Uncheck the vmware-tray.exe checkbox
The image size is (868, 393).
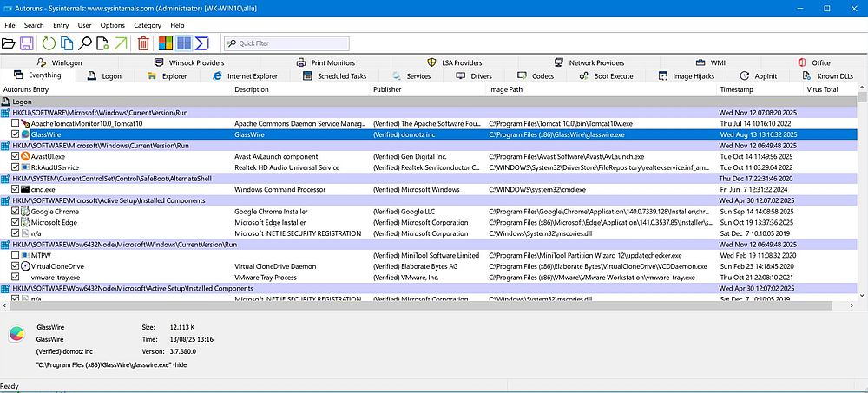(16, 278)
